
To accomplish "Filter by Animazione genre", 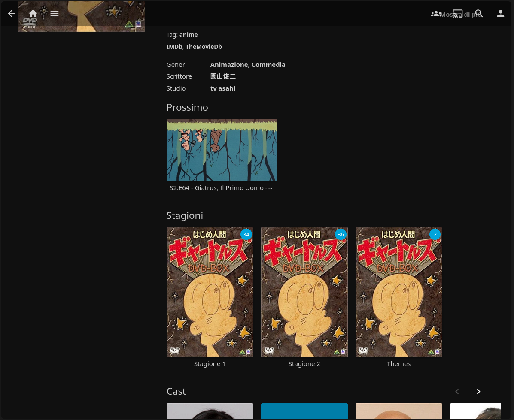I will 229,65.
